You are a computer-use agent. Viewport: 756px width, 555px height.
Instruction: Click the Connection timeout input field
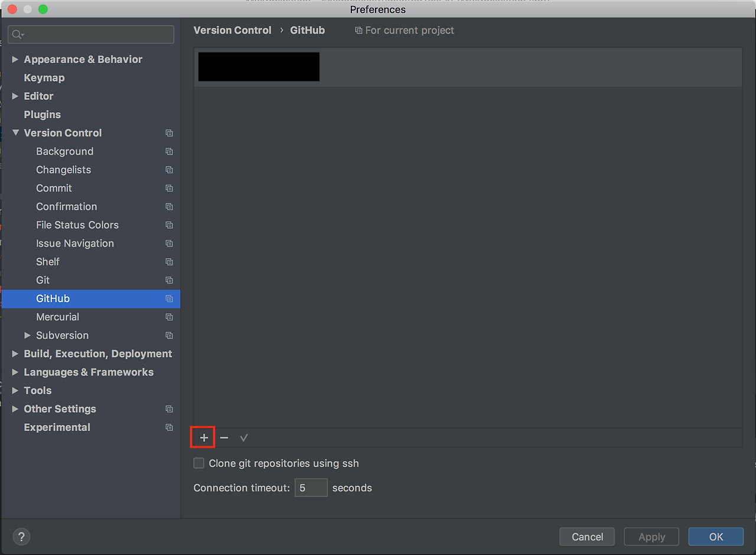(x=311, y=488)
